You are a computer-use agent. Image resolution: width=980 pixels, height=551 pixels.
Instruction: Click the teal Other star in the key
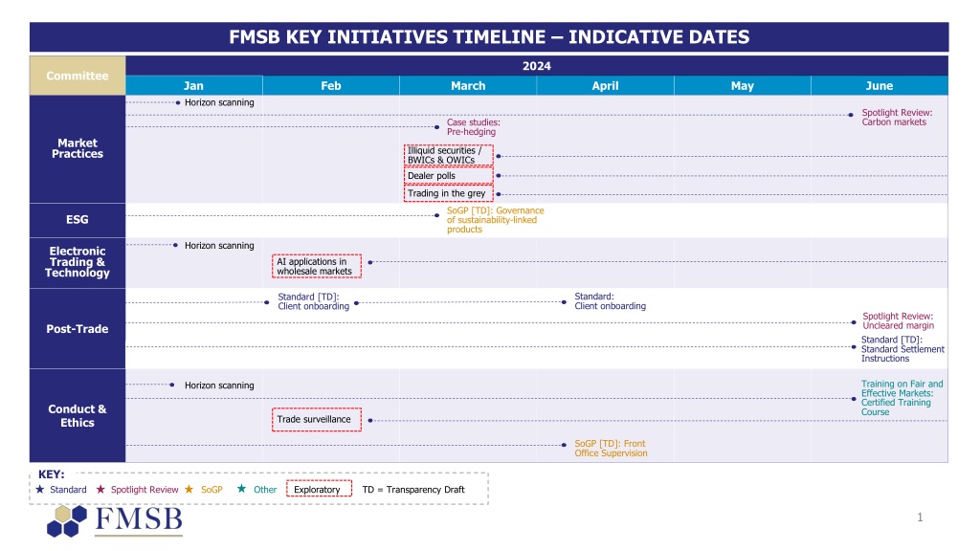[241, 489]
